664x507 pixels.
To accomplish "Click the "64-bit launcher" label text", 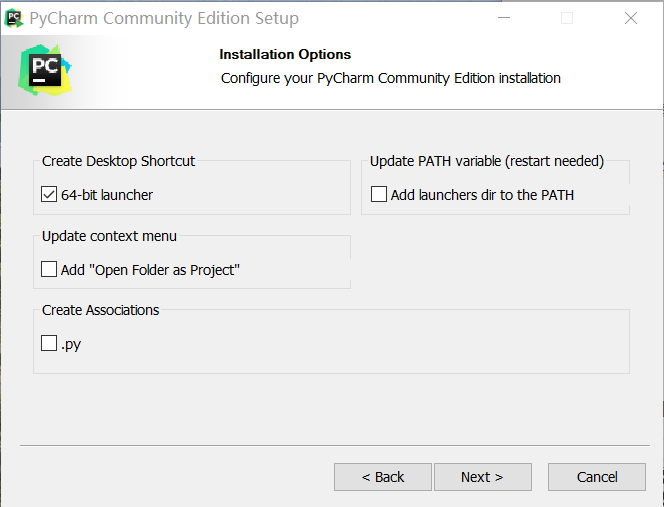I will tap(107, 195).
